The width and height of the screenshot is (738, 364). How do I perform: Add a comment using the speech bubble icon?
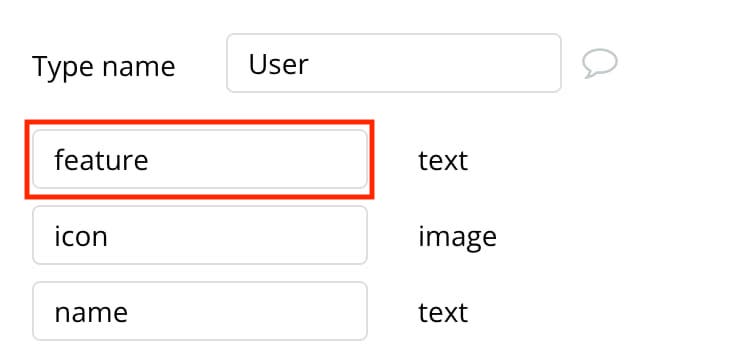point(600,63)
